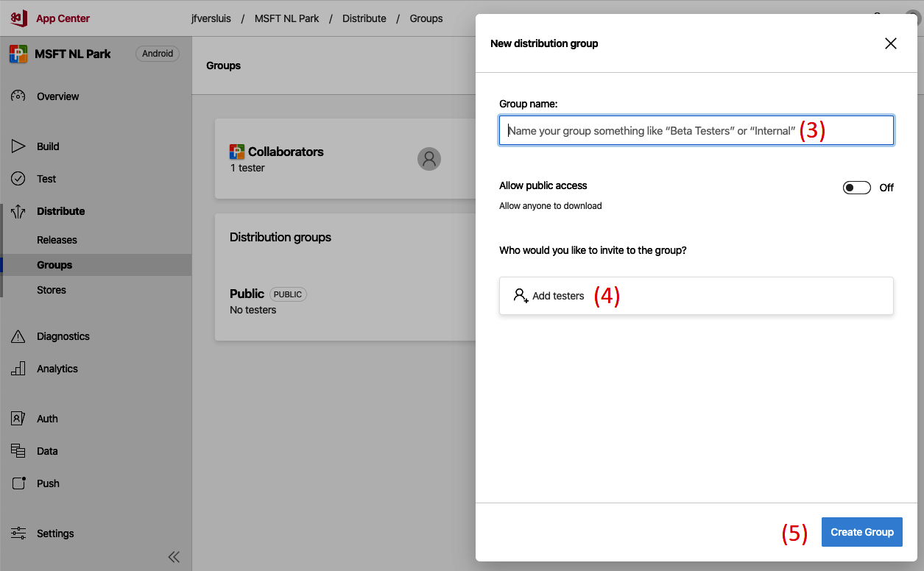
Task: Click the MSFT NL Park app icon in sidebar
Action: (18, 54)
